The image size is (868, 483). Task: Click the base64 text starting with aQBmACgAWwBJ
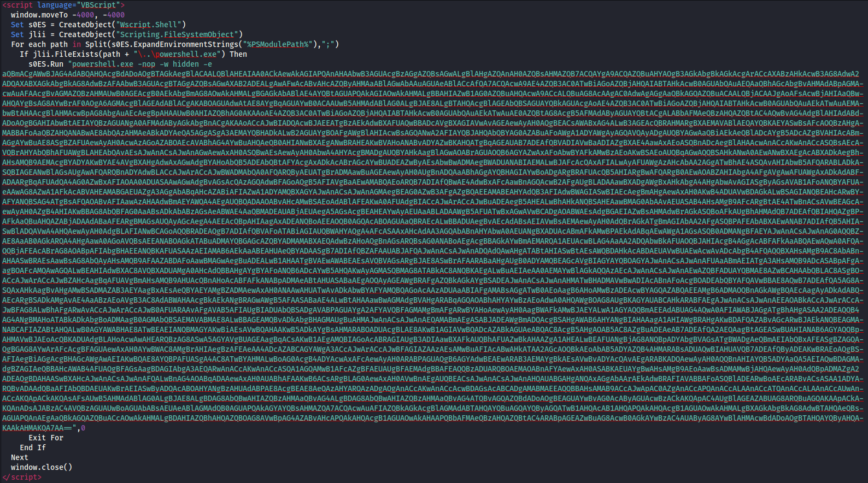(432, 74)
